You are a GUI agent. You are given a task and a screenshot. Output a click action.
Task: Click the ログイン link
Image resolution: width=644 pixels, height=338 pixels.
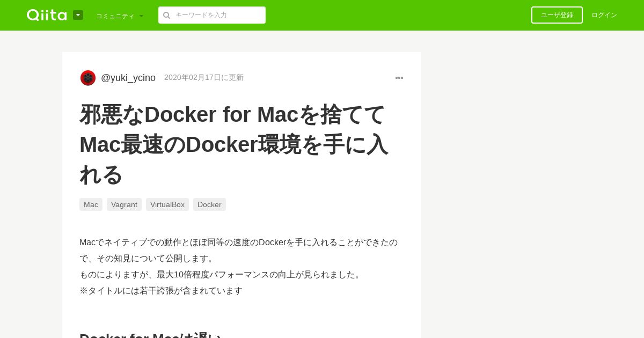pyautogui.click(x=604, y=15)
